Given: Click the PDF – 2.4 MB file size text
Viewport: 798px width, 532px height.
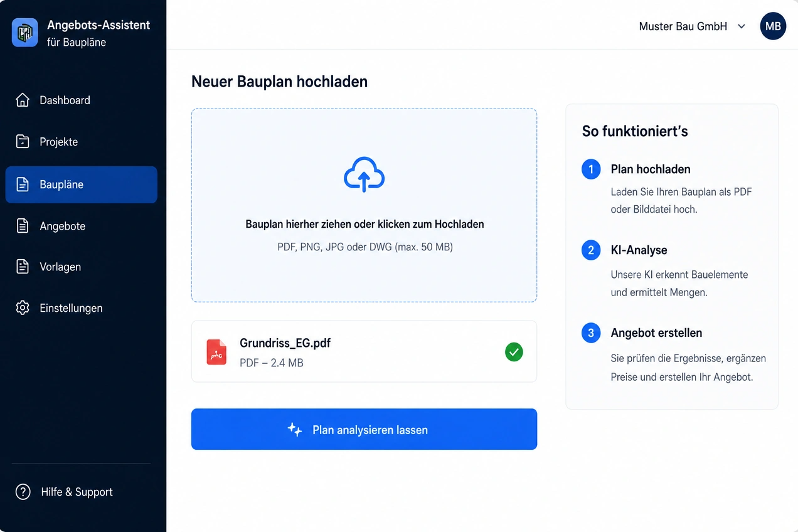Looking at the screenshot, I should click(272, 363).
